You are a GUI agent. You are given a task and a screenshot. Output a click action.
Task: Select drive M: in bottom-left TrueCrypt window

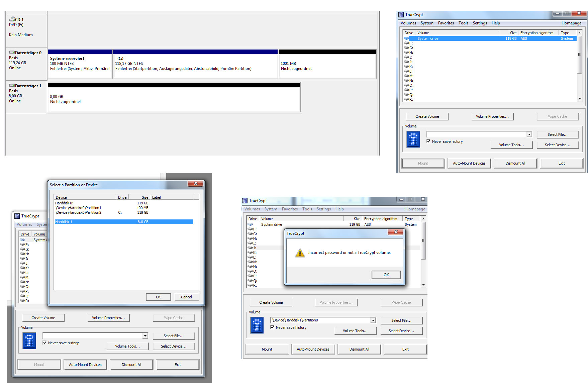point(25,277)
